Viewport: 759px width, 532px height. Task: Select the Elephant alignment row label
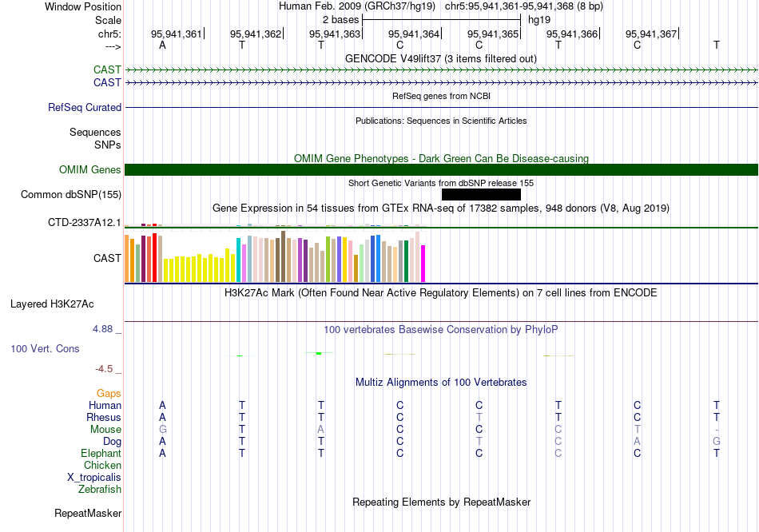pos(101,453)
